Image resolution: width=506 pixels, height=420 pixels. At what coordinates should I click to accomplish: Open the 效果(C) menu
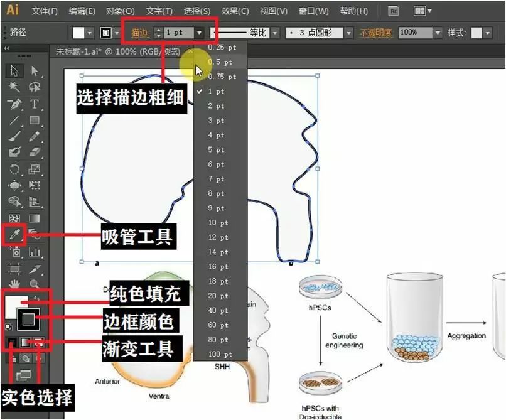[235, 11]
